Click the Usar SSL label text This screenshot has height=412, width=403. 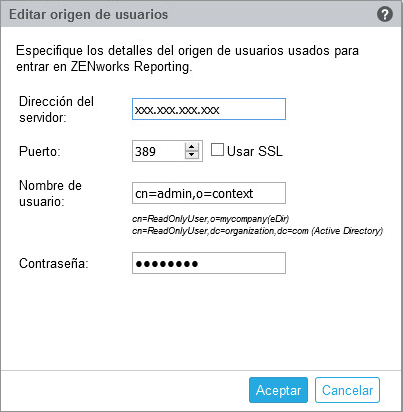pos(255,151)
